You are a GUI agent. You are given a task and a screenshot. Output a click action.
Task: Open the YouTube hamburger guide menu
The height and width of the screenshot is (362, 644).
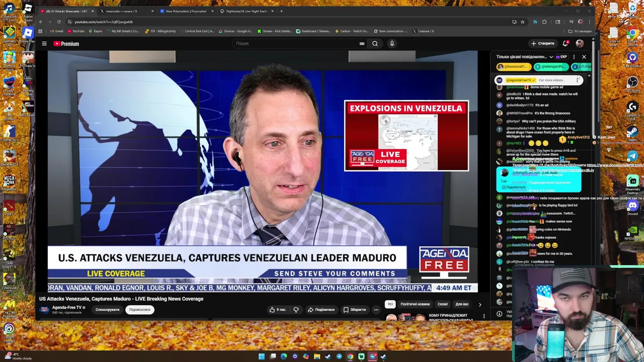click(x=44, y=44)
